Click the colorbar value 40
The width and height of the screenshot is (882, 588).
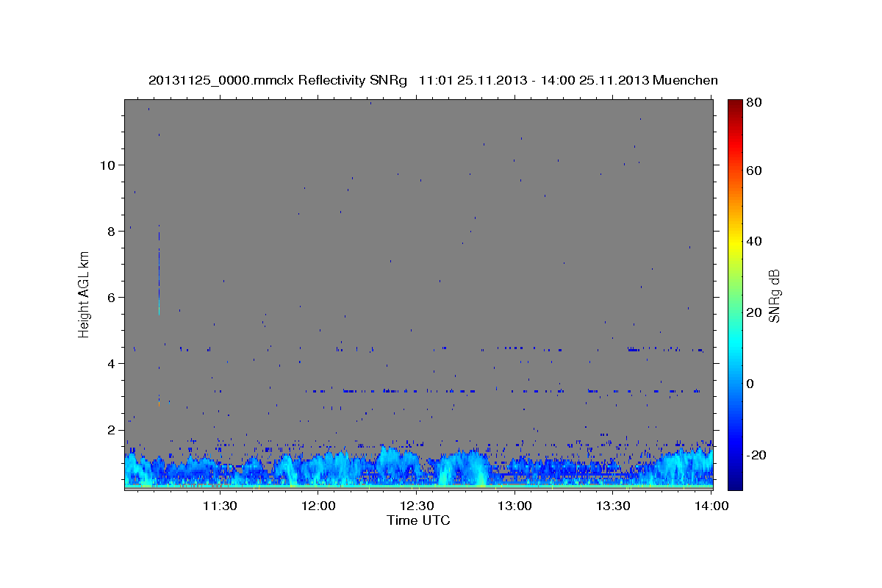[x=756, y=241]
